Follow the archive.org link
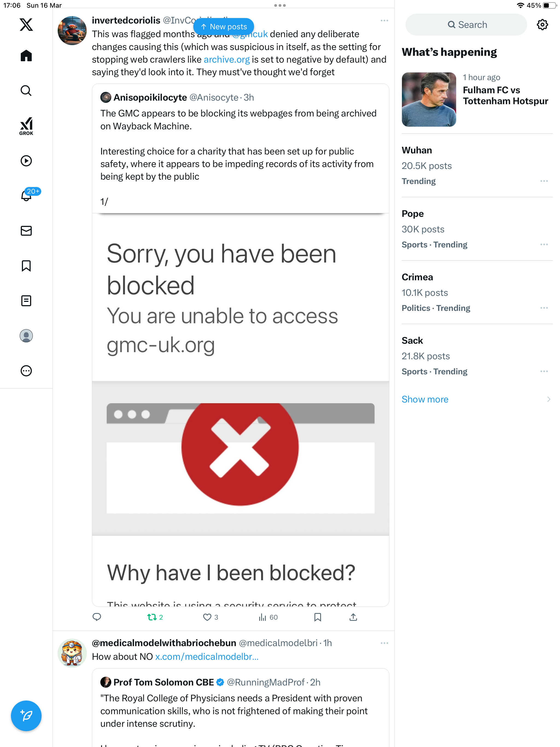The height and width of the screenshot is (747, 560). (227, 59)
